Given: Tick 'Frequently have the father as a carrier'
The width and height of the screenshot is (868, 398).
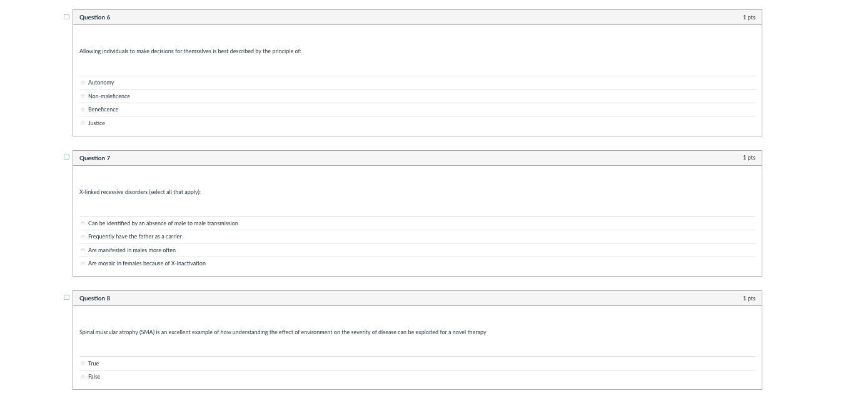Looking at the screenshot, I should tap(83, 237).
